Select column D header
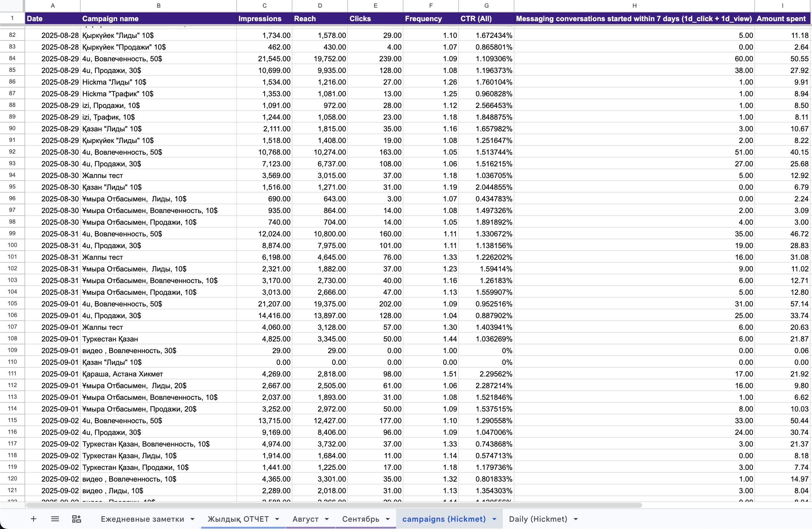Viewport: 812px width, 529px height. click(320, 5)
